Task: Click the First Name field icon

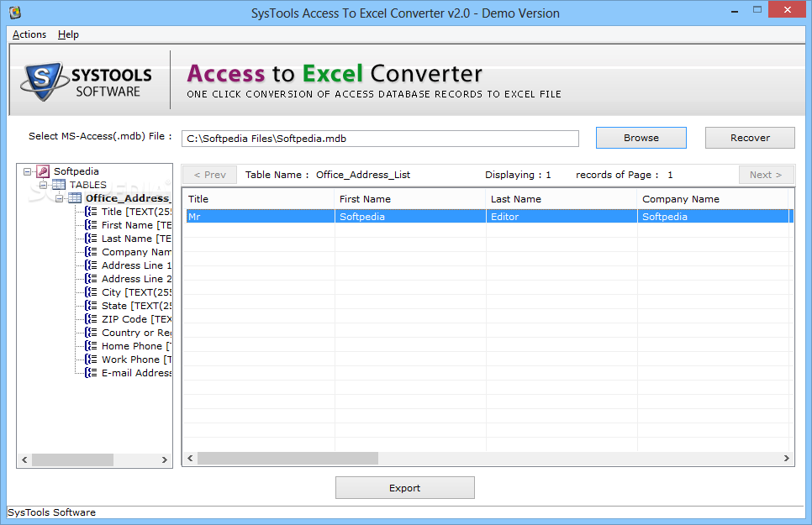Action: pos(91,225)
